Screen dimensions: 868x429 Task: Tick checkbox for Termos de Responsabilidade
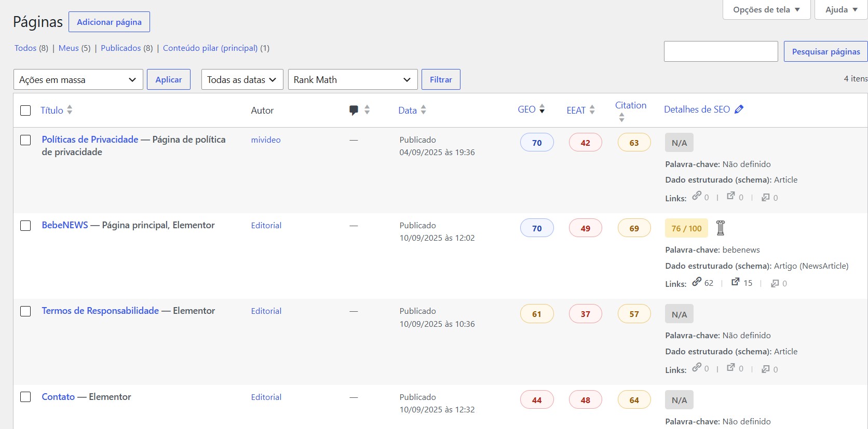point(25,311)
